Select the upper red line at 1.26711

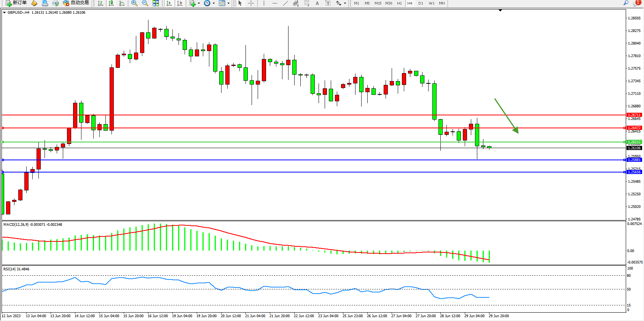coord(304,115)
